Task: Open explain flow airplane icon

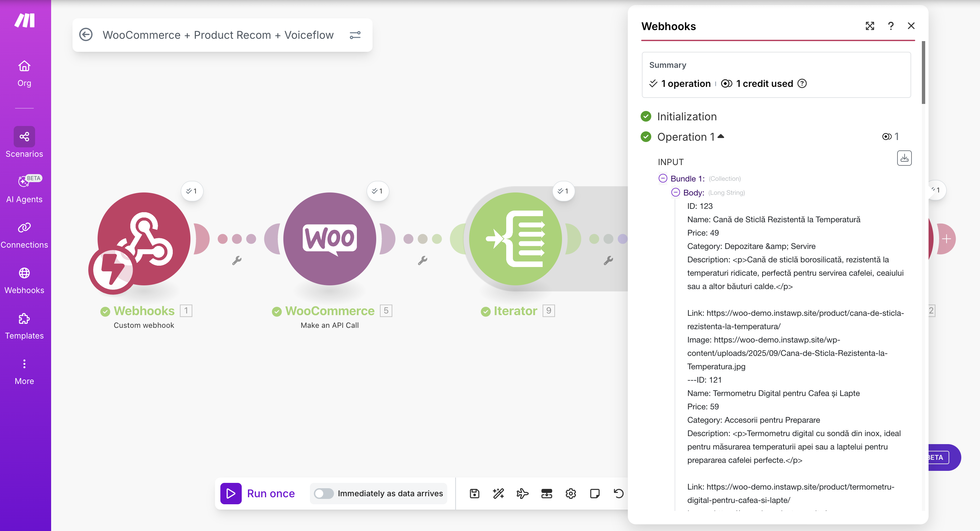Action: [522, 493]
